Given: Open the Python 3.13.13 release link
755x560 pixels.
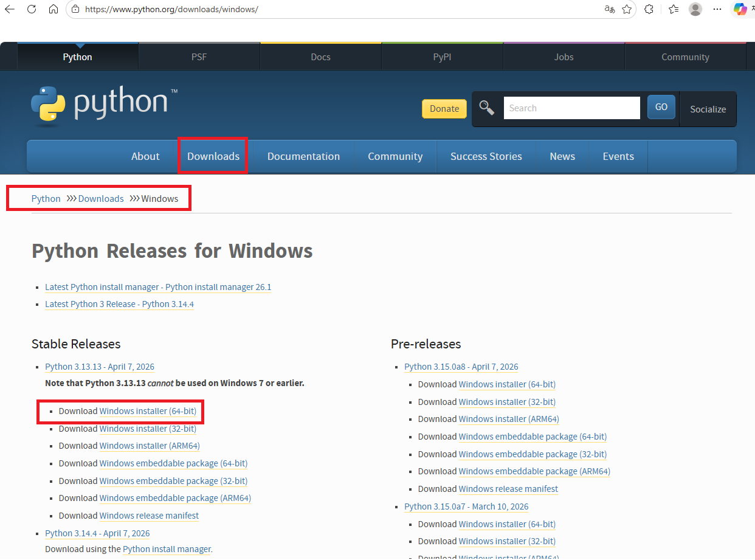Looking at the screenshot, I should pyautogui.click(x=100, y=367).
